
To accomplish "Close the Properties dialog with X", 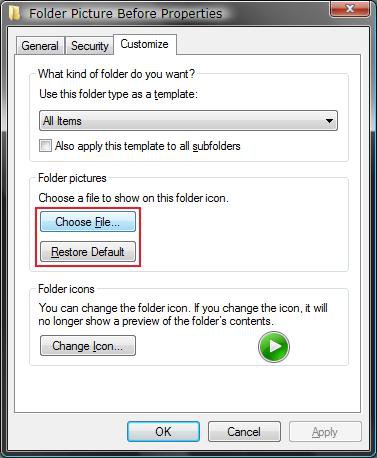I will [x=350, y=8].
